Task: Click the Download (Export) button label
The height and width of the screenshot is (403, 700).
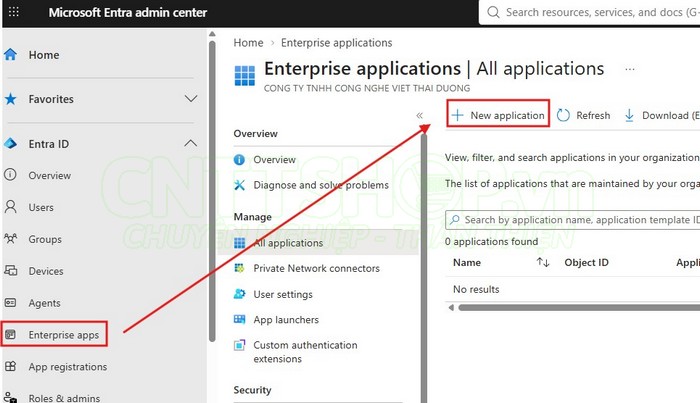Action: pyautogui.click(x=671, y=115)
